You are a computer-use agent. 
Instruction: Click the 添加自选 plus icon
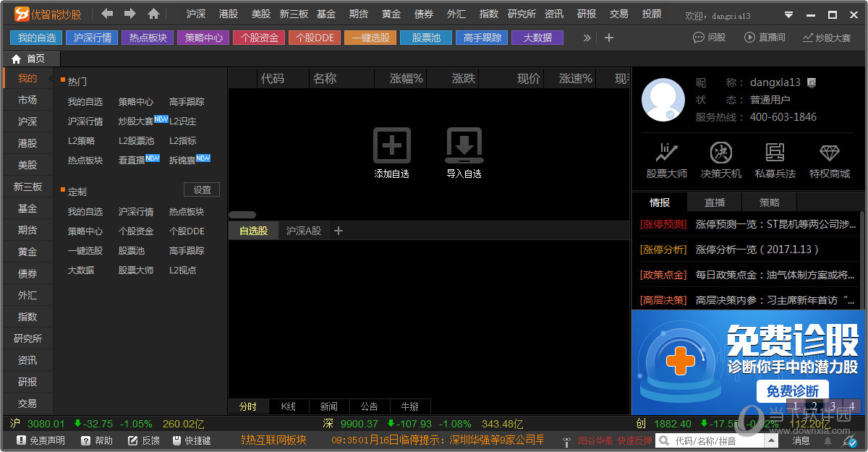[391, 145]
